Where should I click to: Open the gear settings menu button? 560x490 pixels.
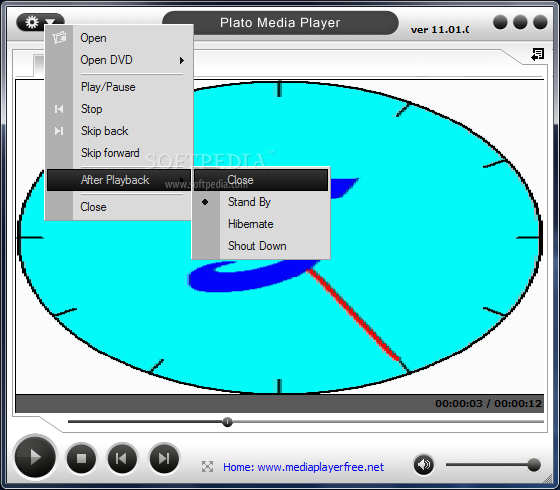(x=39, y=22)
